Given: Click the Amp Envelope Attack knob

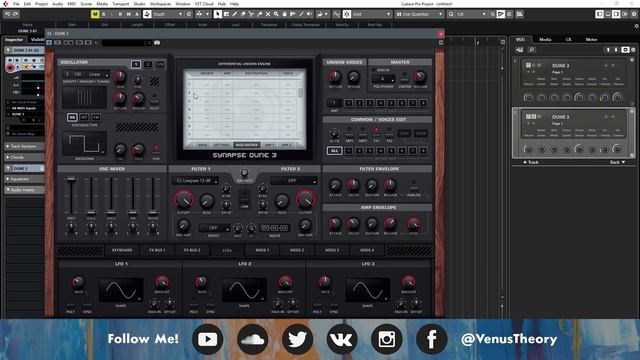Looking at the screenshot, I should (x=335, y=223).
